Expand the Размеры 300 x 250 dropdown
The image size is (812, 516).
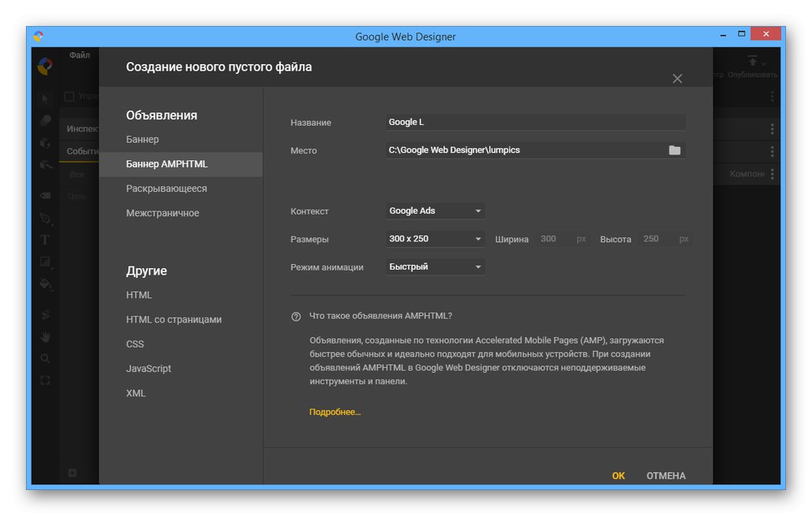click(435, 239)
